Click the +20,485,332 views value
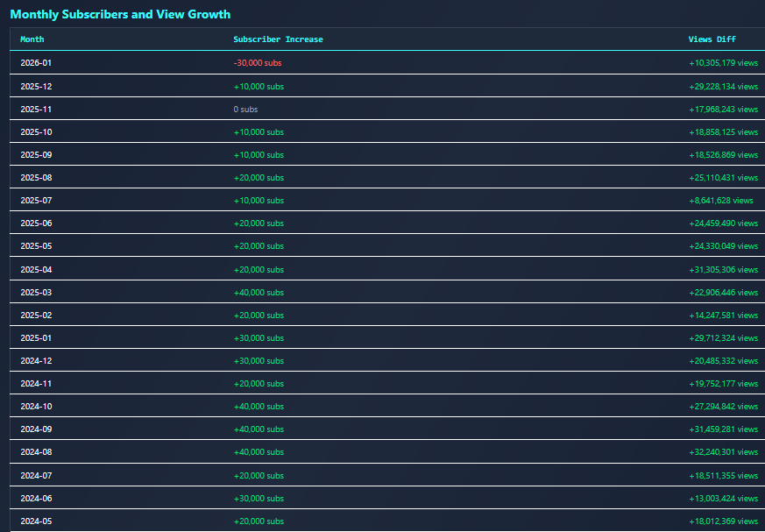Viewport: 765px width, 532px height. 724,361
